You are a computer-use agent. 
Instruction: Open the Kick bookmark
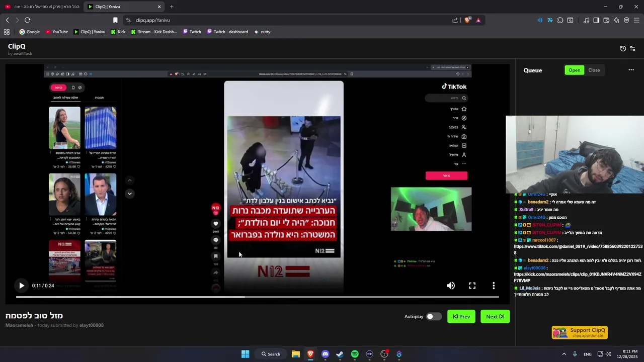point(118,32)
